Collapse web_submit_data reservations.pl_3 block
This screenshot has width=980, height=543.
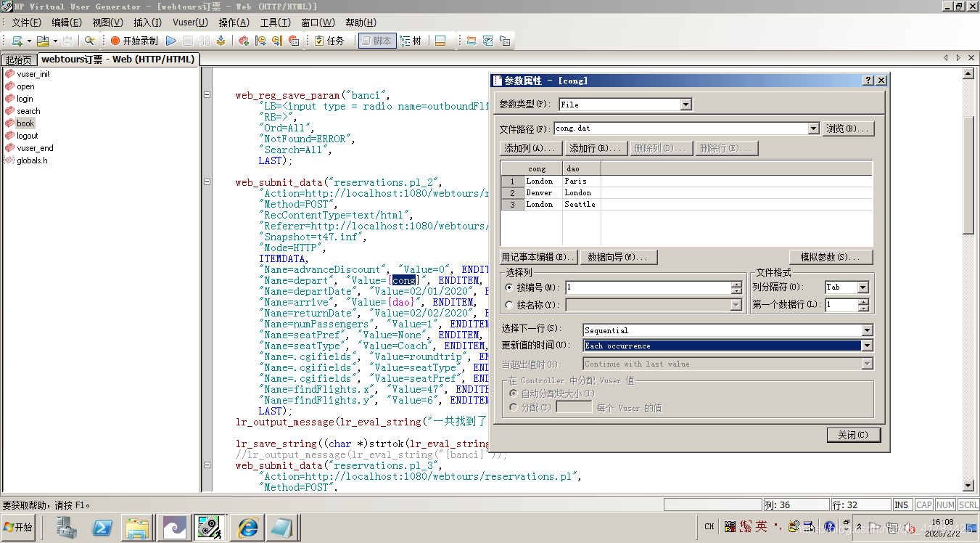207,465
